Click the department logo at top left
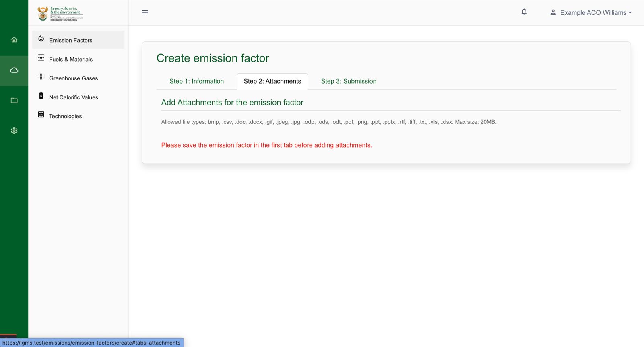The image size is (644, 347). click(60, 14)
